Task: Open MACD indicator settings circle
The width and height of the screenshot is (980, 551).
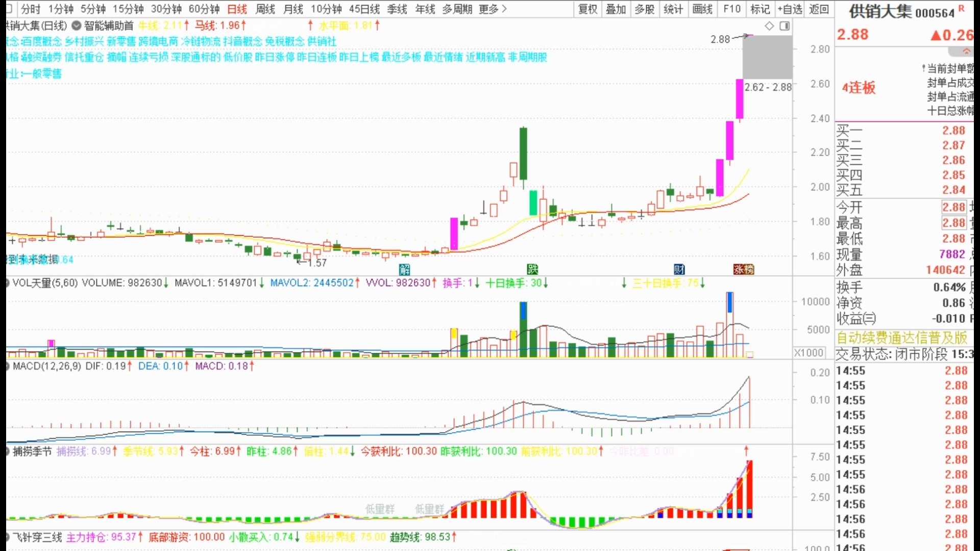Action: tap(8, 366)
